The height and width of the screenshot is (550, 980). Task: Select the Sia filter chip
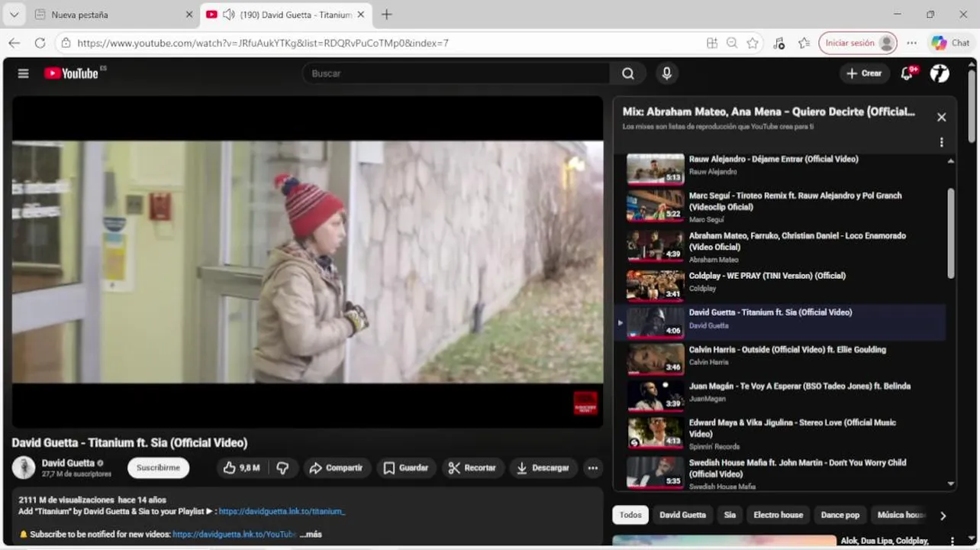(x=730, y=515)
